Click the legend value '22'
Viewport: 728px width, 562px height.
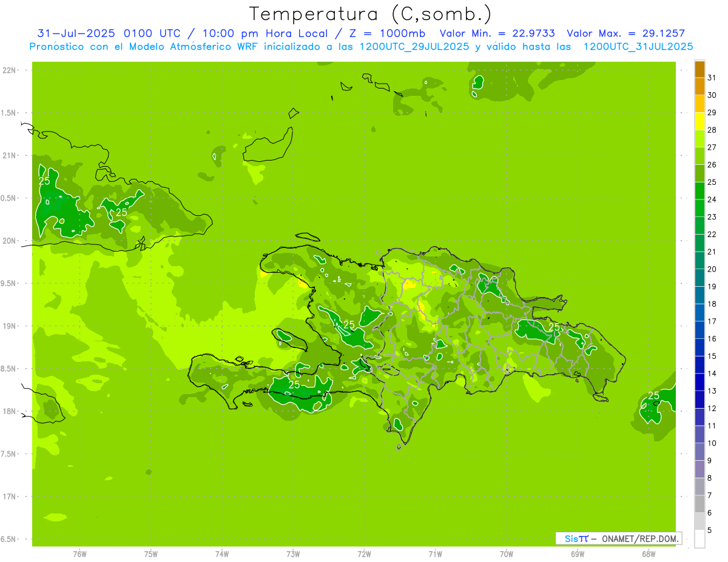[x=712, y=234]
